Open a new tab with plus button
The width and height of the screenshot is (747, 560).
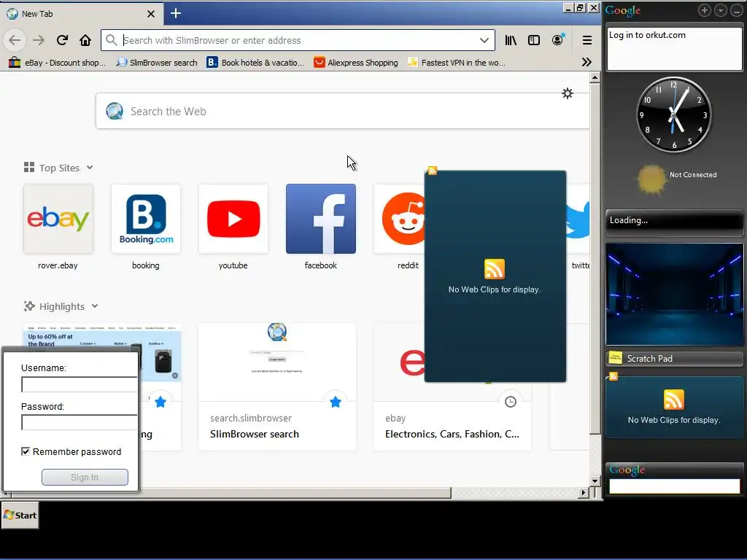(176, 13)
